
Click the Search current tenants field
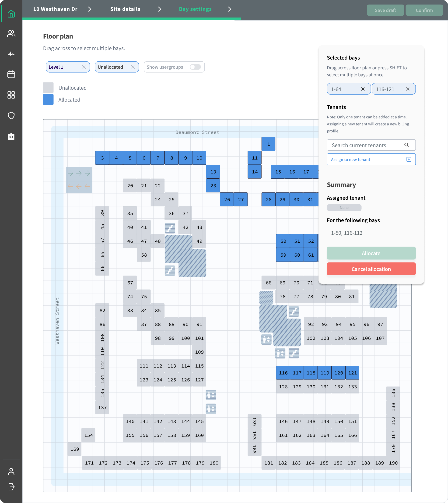(371, 145)
